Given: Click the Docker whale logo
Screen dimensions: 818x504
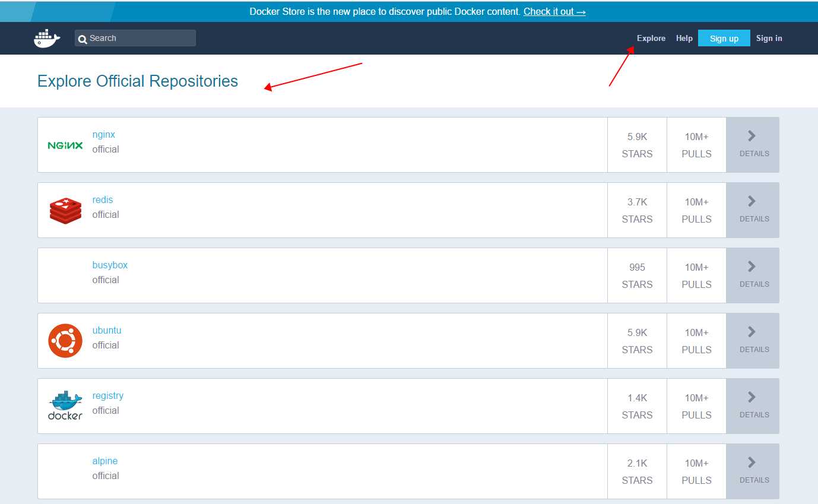Looking at the screenshot, I should (47, 39).
